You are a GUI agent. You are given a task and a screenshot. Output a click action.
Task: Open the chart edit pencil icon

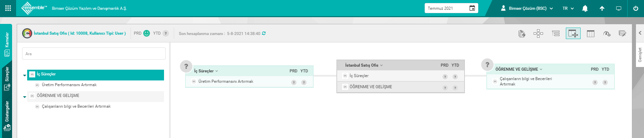click(x=623, y=33)
